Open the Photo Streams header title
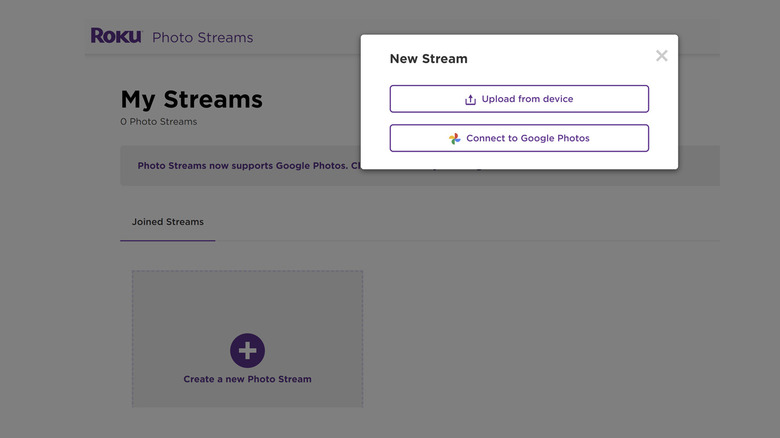Viewport: 780px width, 438px height. coord(202,38)
